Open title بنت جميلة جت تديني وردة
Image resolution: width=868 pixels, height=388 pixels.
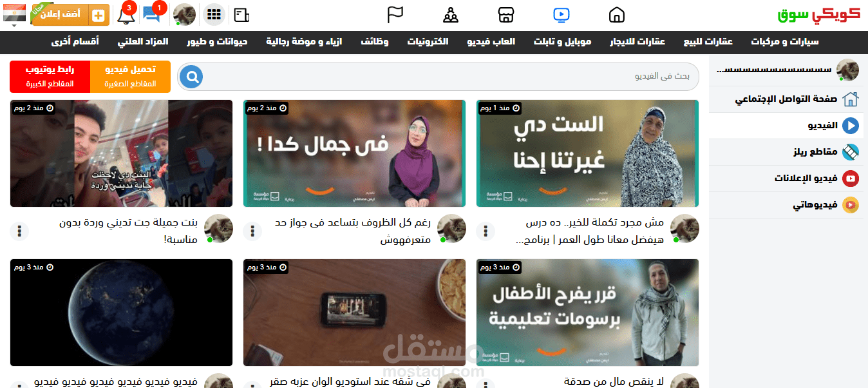point(127,231)
